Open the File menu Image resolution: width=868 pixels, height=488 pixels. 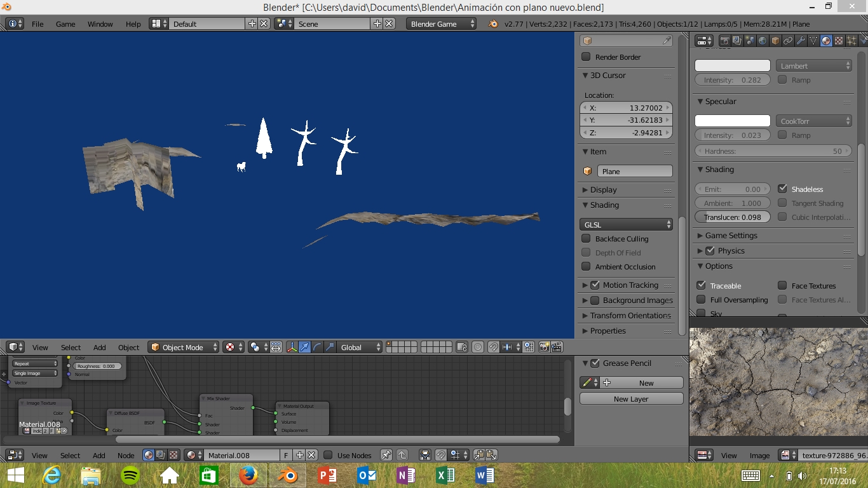point(37,24)
